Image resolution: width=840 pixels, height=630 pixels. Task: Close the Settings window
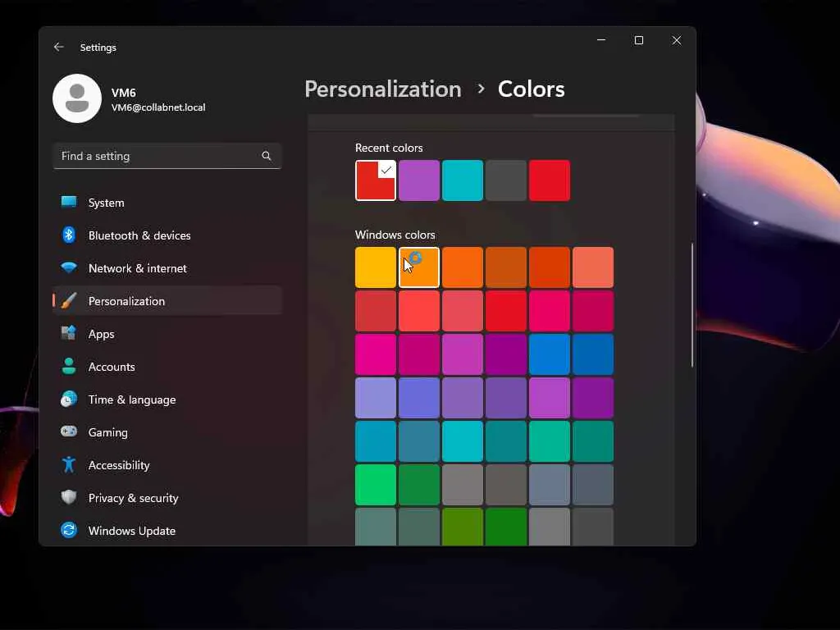click(x=677, y=40)
